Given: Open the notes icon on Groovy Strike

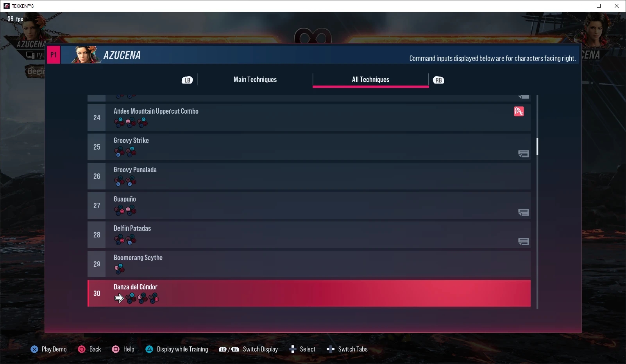Looking at the screenshot, I should (524, 154).
